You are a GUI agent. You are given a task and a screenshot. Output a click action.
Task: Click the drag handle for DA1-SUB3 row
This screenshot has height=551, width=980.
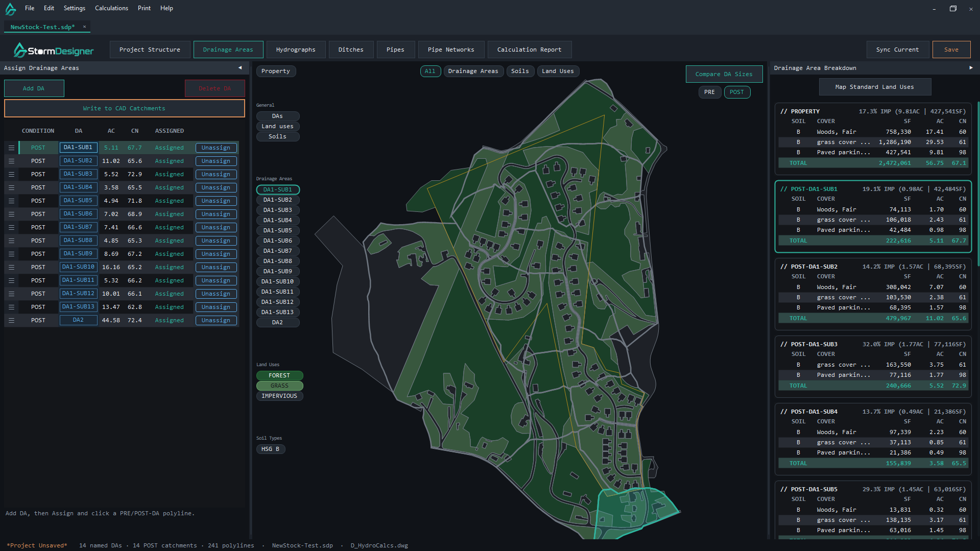[x=11, y=174]
